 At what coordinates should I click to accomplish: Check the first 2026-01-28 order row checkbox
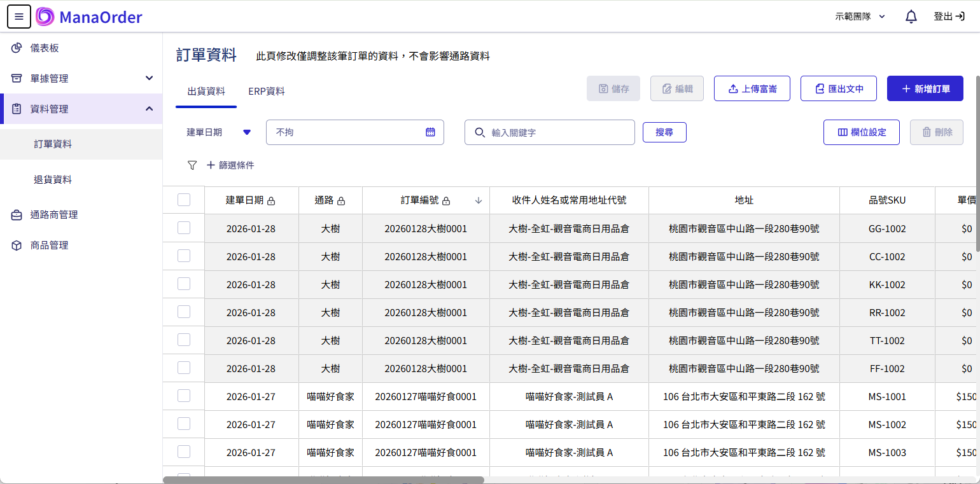point(183,228)
